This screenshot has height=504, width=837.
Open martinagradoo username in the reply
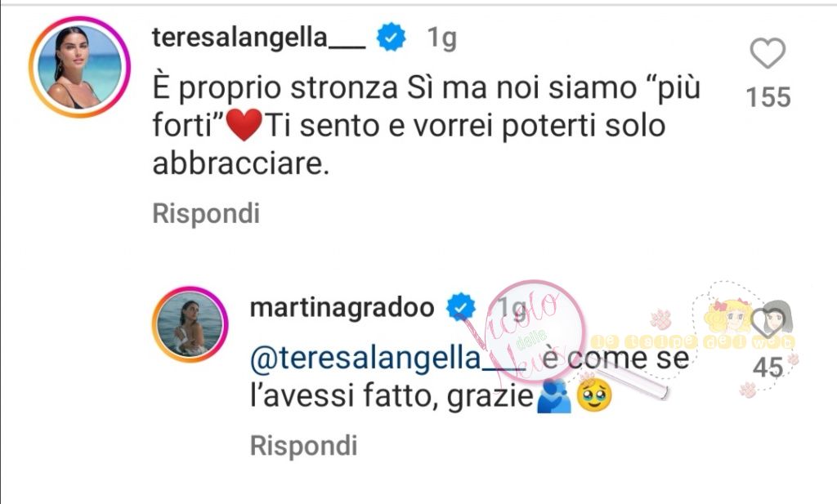[342, 307]
